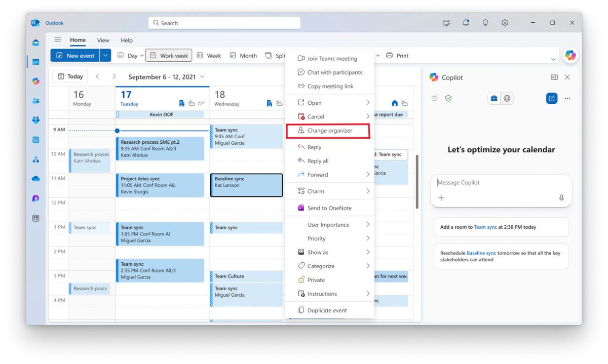
Task: Select the Project Aries sync event
Action: (160, 185)
